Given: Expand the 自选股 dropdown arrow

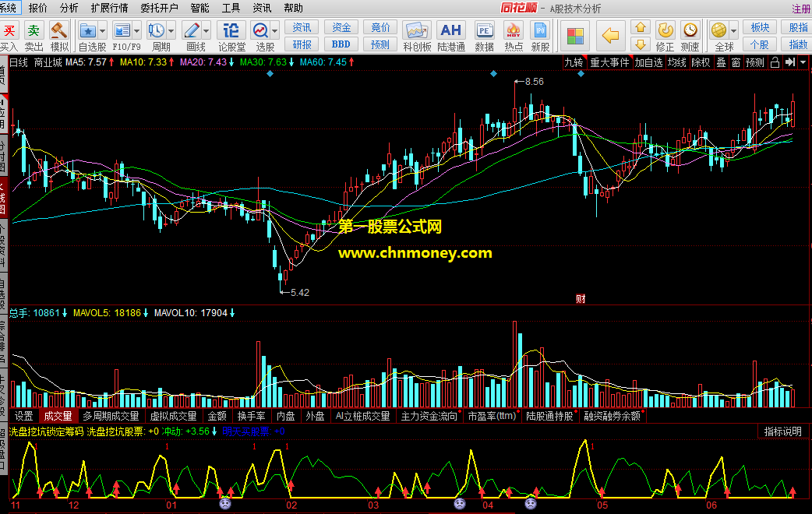Looking at the screenshot, I should tap(103, 31).
